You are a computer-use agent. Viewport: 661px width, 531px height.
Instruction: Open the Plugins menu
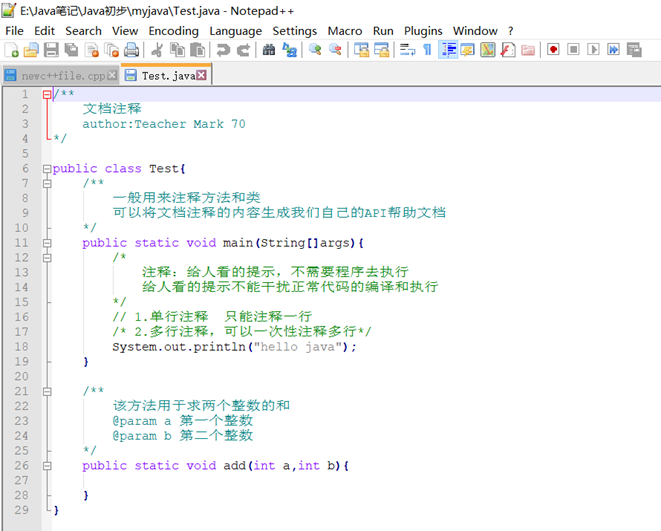coord(423,31)
